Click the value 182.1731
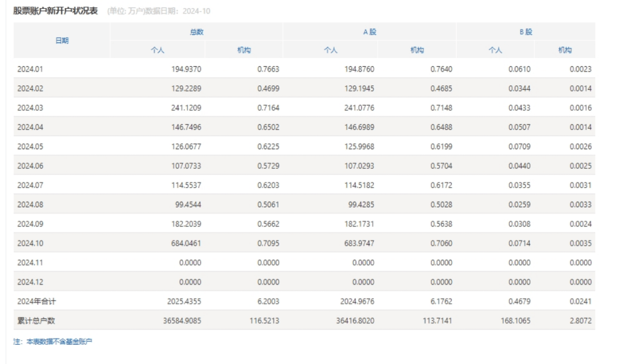Viewport: 627px width, 364px height. click(359, 224)
